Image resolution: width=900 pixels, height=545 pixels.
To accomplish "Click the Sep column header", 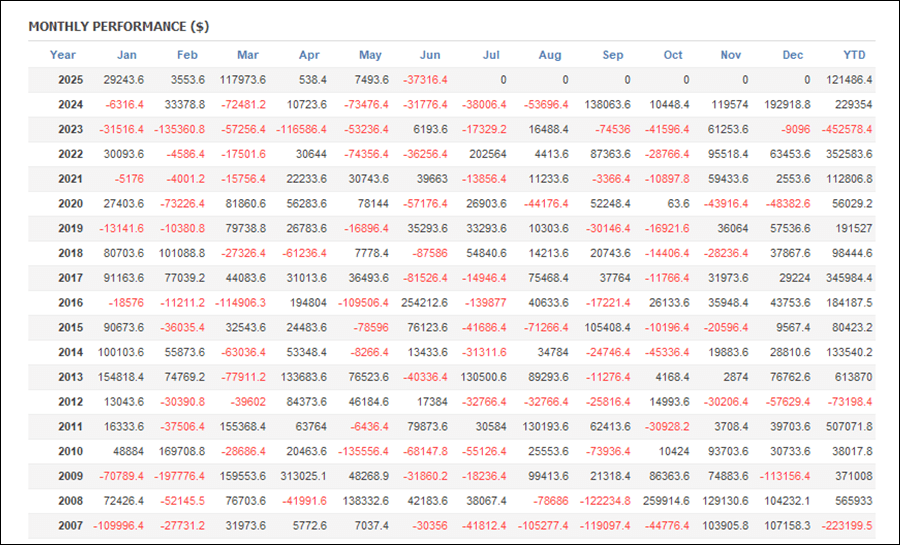I will coord(612,55).
